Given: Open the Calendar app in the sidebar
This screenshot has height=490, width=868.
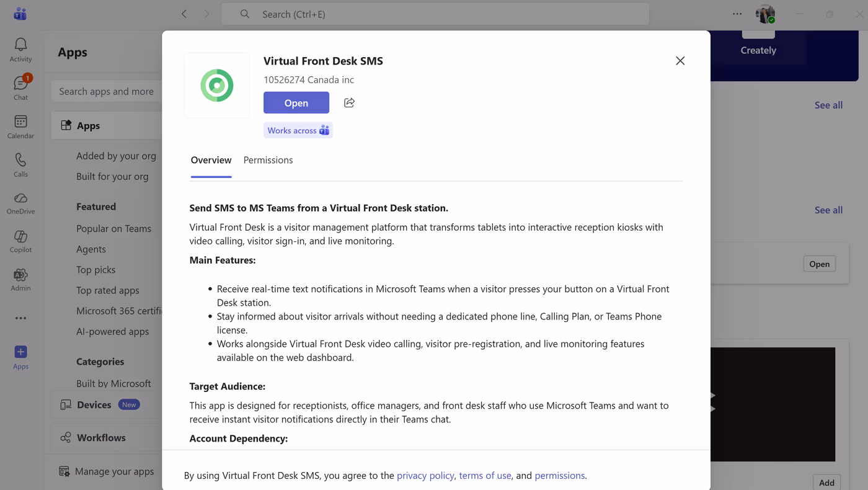Looking at the screenshot, I should click(x=20, y=127).
